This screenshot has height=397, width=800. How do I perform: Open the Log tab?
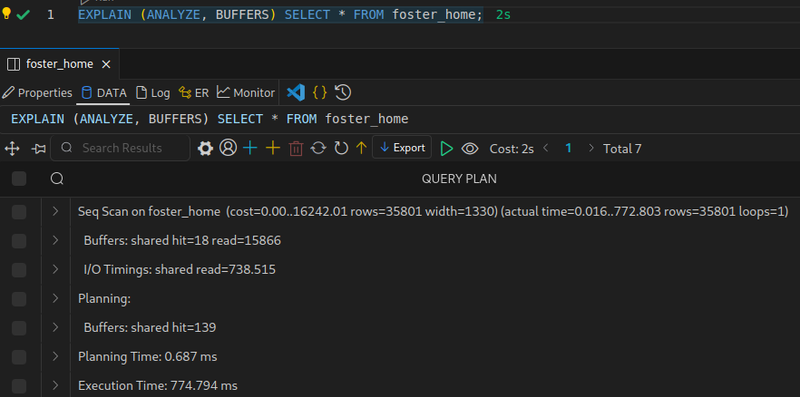[153, 93]
